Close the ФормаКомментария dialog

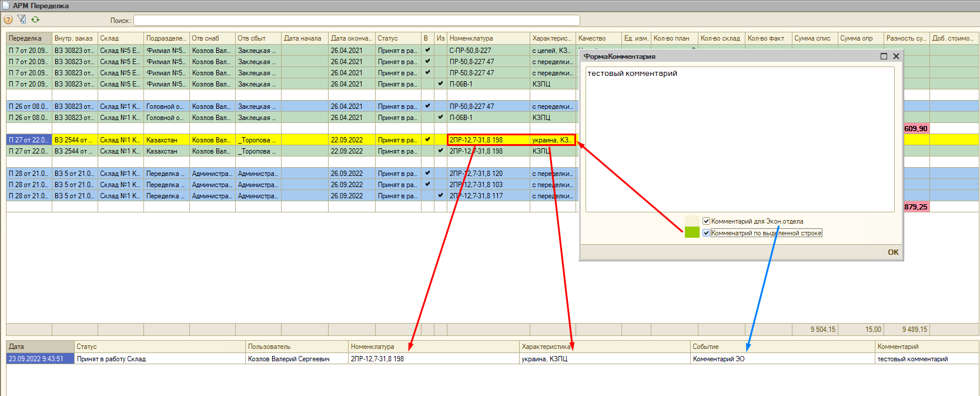896,56
